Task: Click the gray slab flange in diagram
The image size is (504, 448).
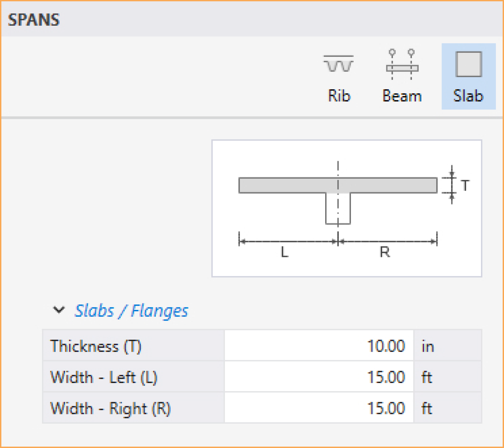Action: pyautogui.click(x=286, y=186)
